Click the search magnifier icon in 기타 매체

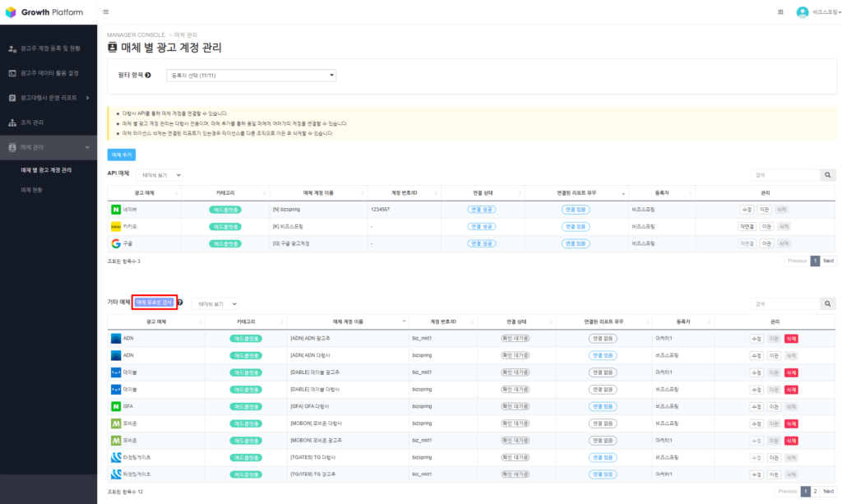click(x=827, y=303)
